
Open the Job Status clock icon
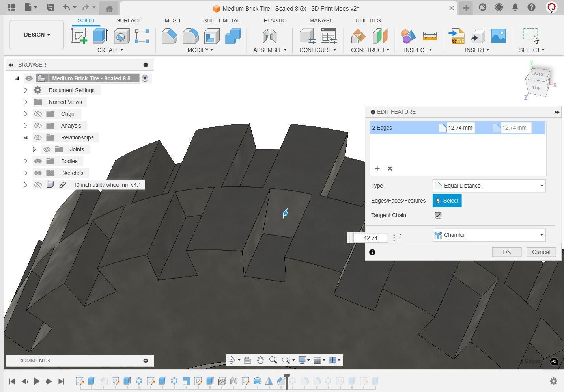pos(499,7)
